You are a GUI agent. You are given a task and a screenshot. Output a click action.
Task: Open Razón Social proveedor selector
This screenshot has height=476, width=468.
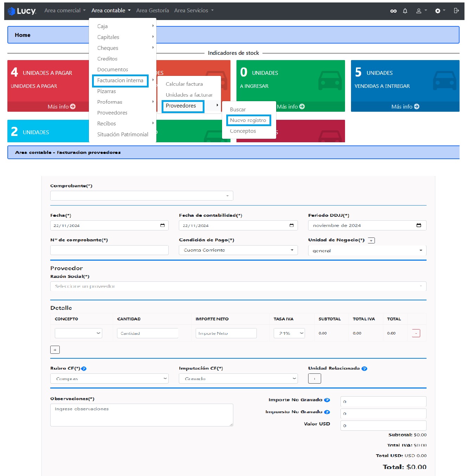pos(238,286)
